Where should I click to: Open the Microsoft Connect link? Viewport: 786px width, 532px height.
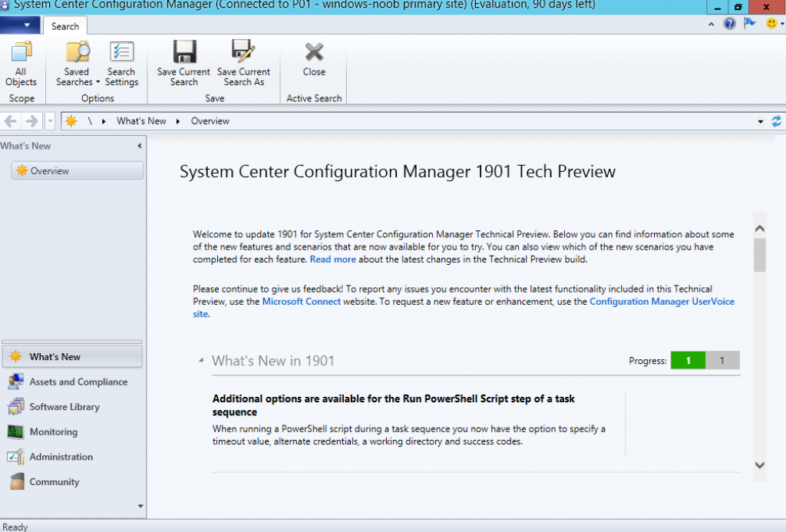(x=301, y=302)
